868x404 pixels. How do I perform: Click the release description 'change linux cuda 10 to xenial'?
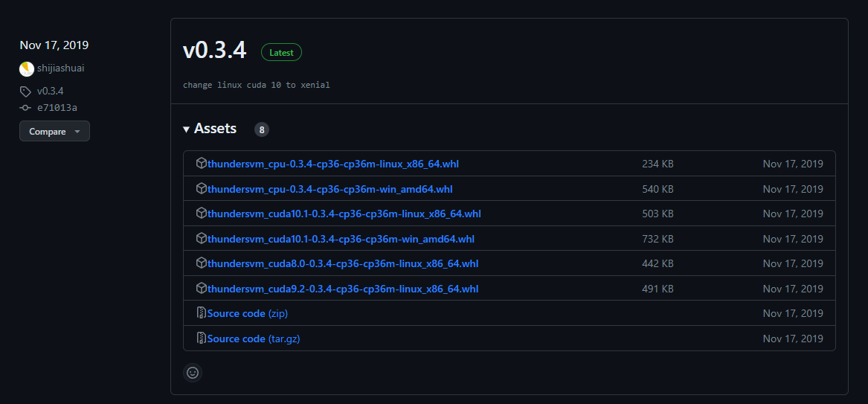257,86
